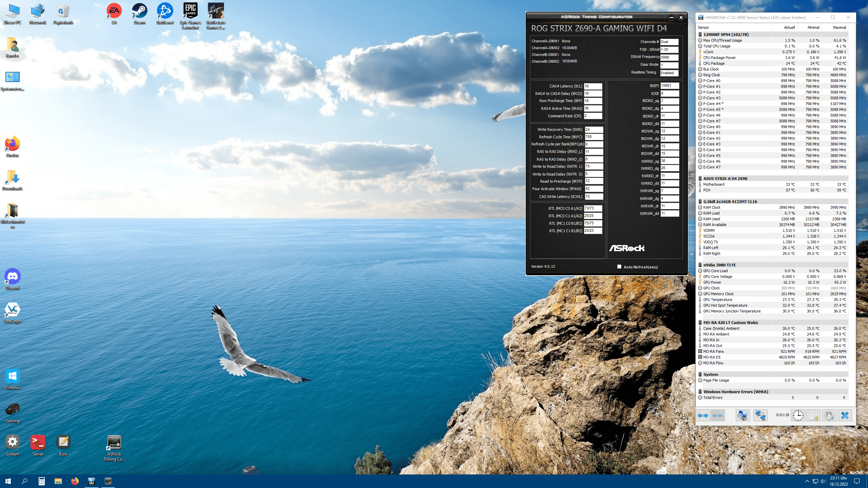This screenshot has width=868, height=488.
Task: Reset HWiNFO elapsed time clock icon
Action: [798, 415]
